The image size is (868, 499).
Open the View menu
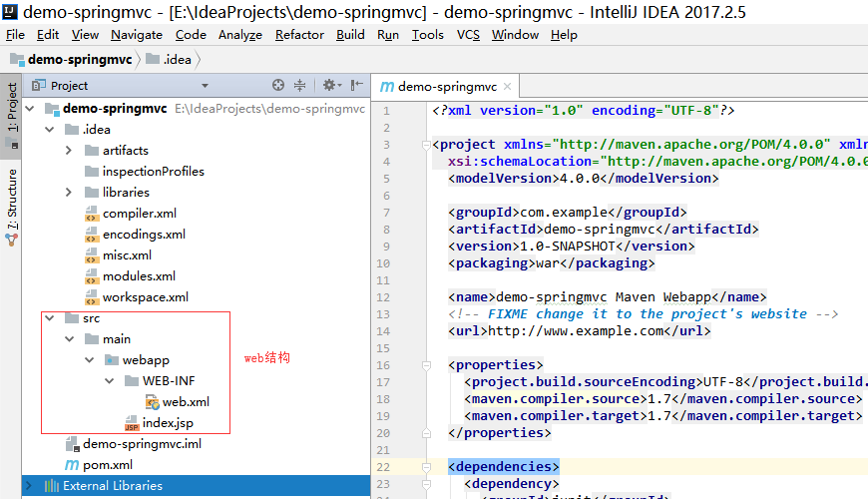85,35
